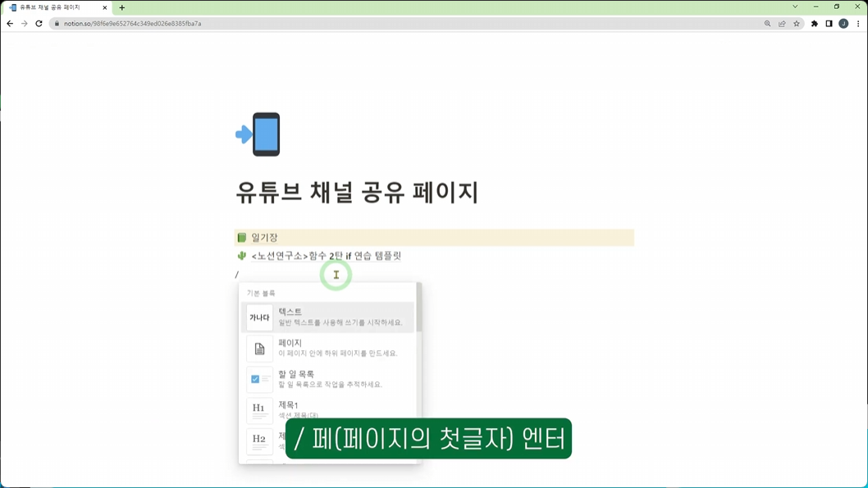Click the page title 유튜브 채널 공유 페이지
Screen dimensions: 868x488
357,193
